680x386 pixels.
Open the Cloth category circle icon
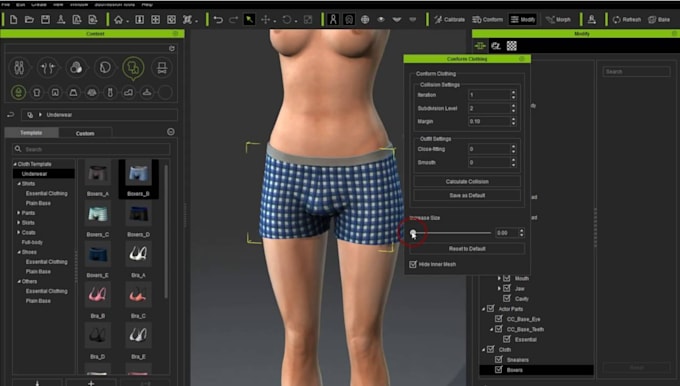[x=133, y=68]
